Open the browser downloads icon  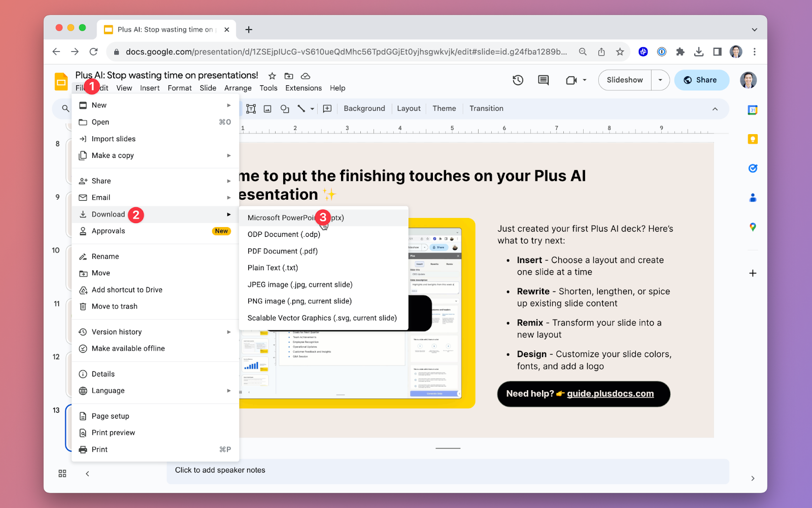[x=699, y=52]
